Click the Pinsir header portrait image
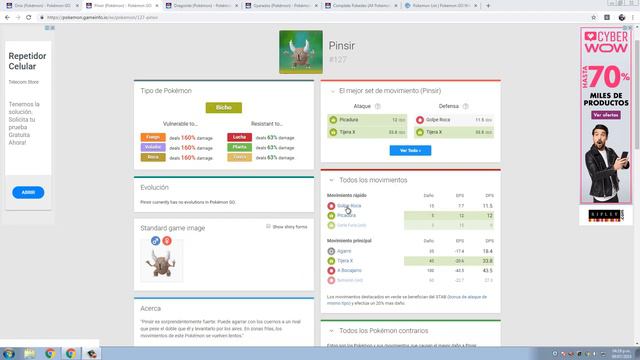This screenshot has width=640, height=360. pyautogui.click(x=301, y=52)
